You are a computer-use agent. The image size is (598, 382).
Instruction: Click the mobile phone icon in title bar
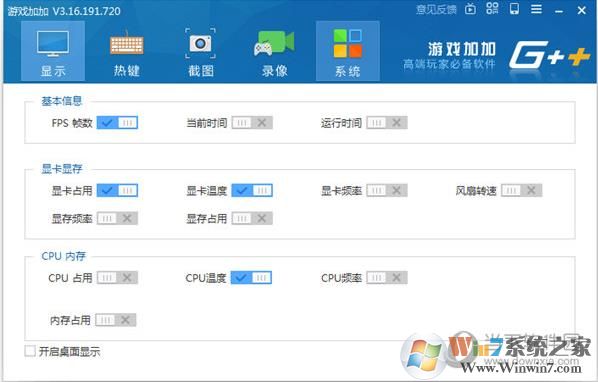pos(514,9)
